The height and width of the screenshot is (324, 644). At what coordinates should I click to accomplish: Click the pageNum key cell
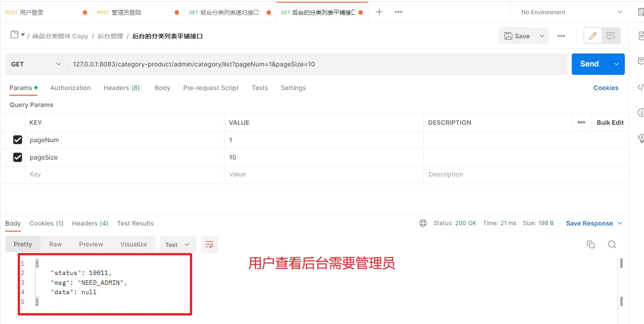tap(124, 140)
